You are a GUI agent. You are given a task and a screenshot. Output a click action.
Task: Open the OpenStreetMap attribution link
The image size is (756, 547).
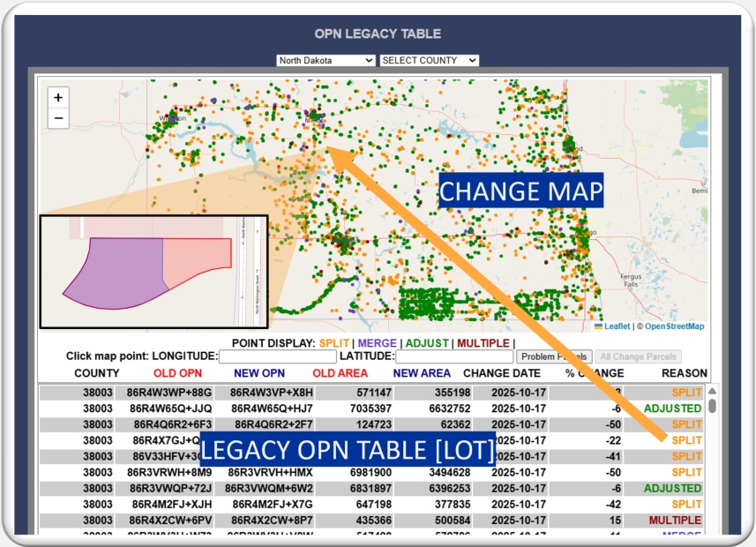pos(674,326)
